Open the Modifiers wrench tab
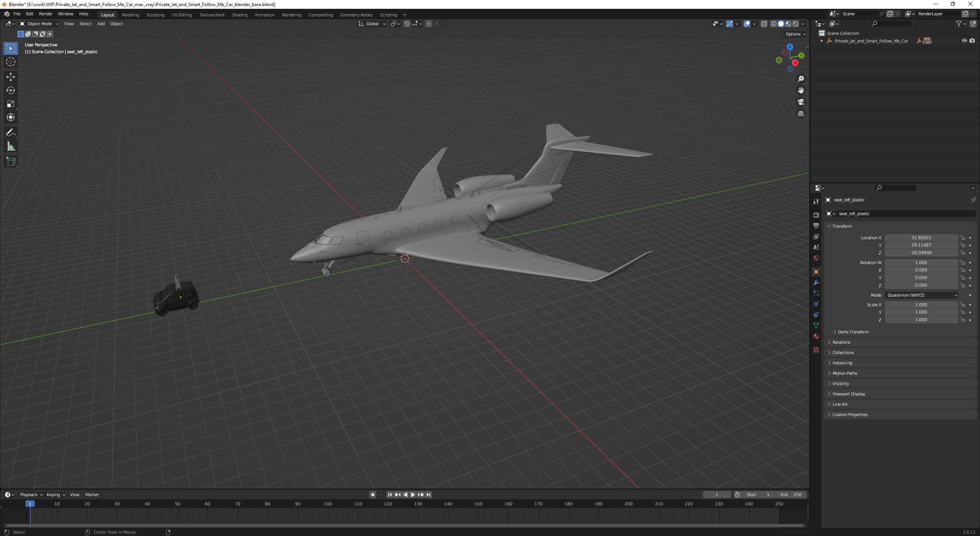The width and height of the screenshot is (980, 536). point(816,283)
